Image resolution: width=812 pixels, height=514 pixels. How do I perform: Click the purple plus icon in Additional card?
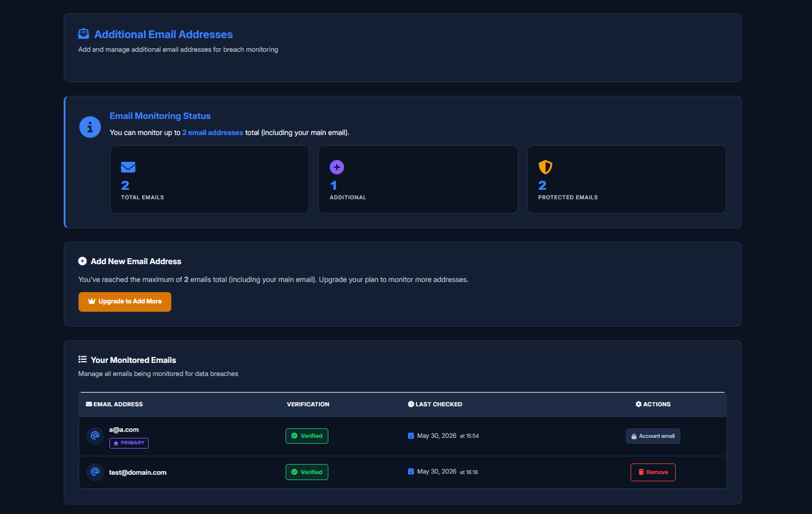click(x=337, y=167)
